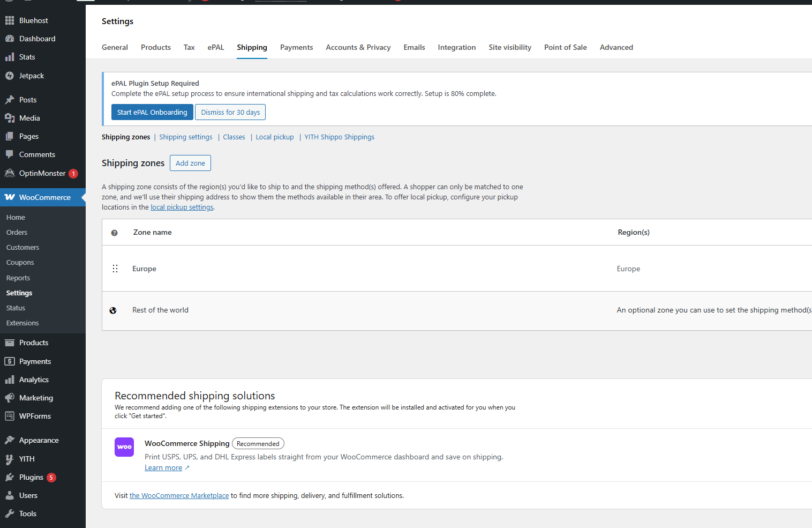Click Dismiss for 30 days button
812x528 pixels.
click(230, 112)
